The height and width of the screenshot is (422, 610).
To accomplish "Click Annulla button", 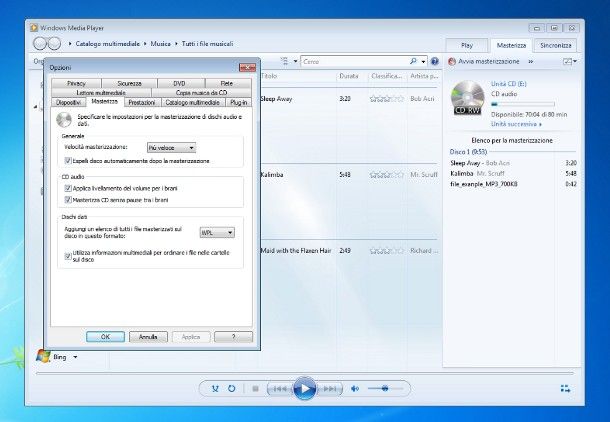I will pos(148,337).
